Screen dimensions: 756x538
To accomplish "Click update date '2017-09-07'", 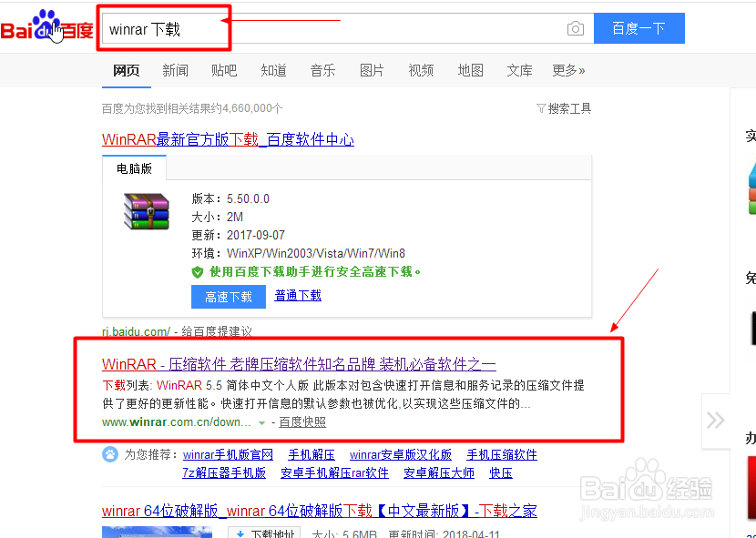I will [256, 235].
